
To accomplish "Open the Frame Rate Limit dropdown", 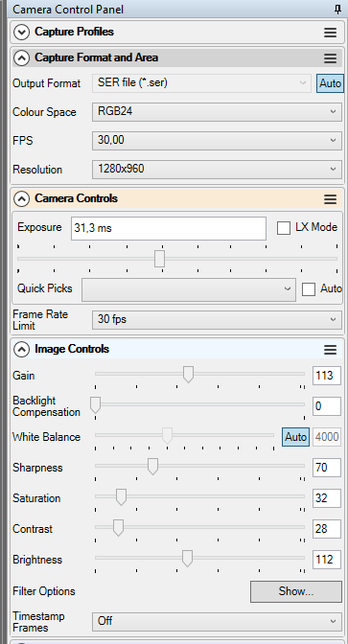I will 217,319.
